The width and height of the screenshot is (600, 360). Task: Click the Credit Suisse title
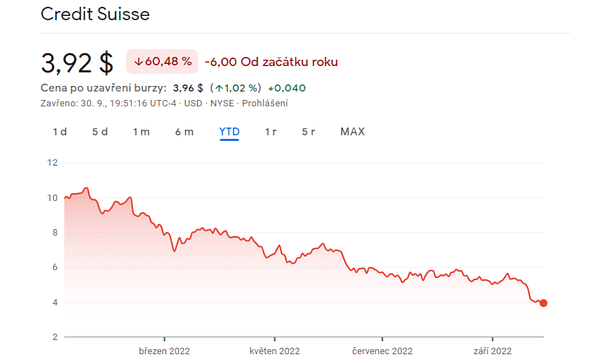point(95,14)
